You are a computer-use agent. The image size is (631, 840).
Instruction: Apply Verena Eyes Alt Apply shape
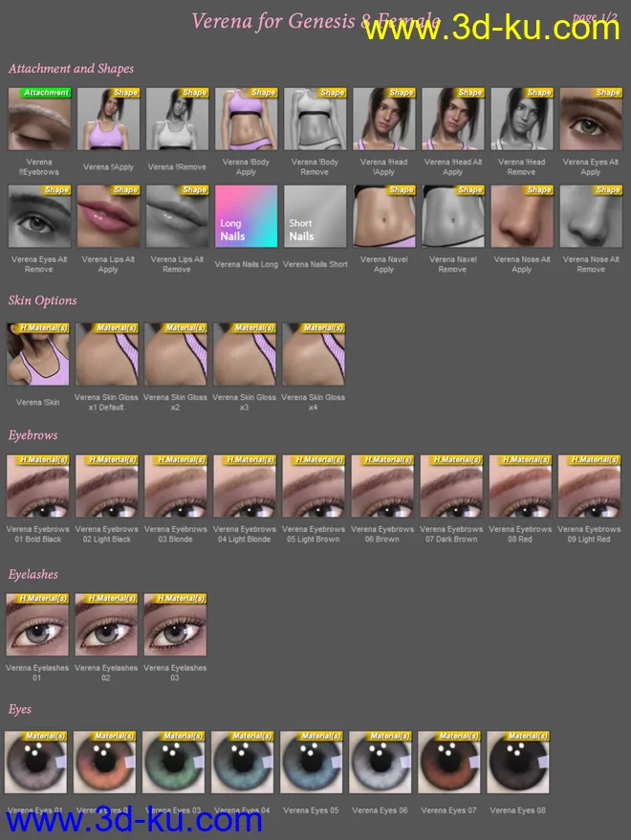coord(590,120)
